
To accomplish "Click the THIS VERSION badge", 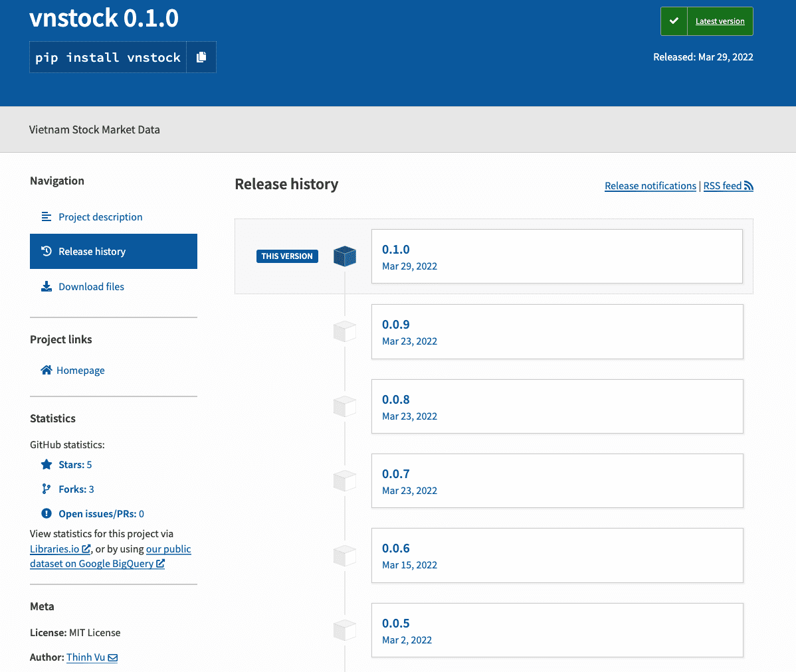I will click(287, 256).
